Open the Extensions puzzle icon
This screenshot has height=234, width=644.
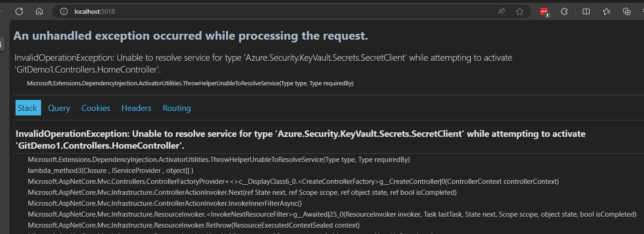point(565,11)
